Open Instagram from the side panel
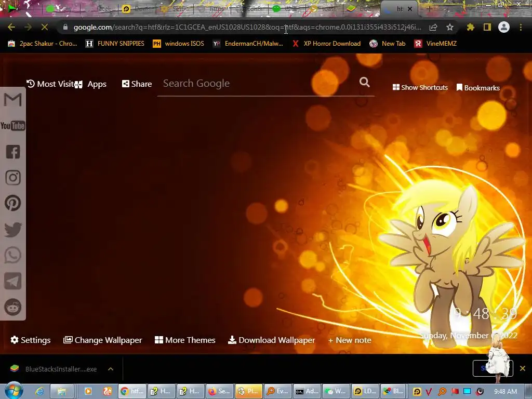This screenshot has width=532, height=399. (13, 178)
